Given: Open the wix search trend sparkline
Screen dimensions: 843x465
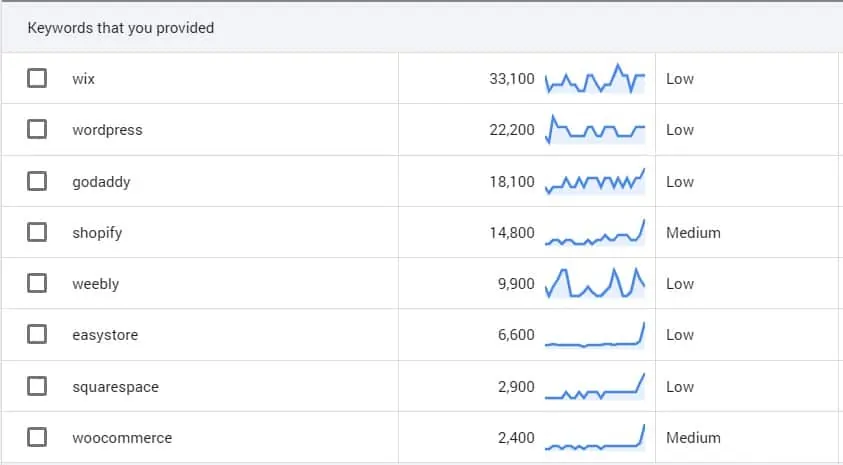Looking at the screenshot, I should [595, 78].
